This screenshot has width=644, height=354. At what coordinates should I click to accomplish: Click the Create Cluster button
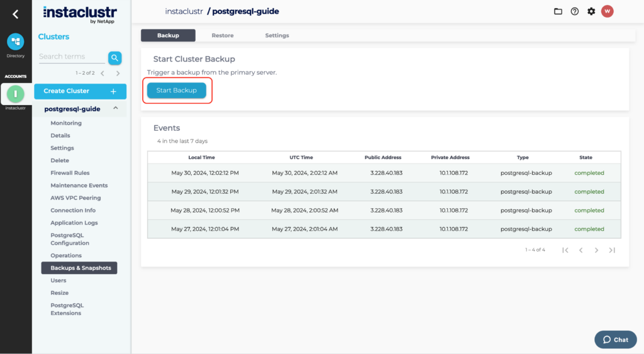click(x=80, y=91)
